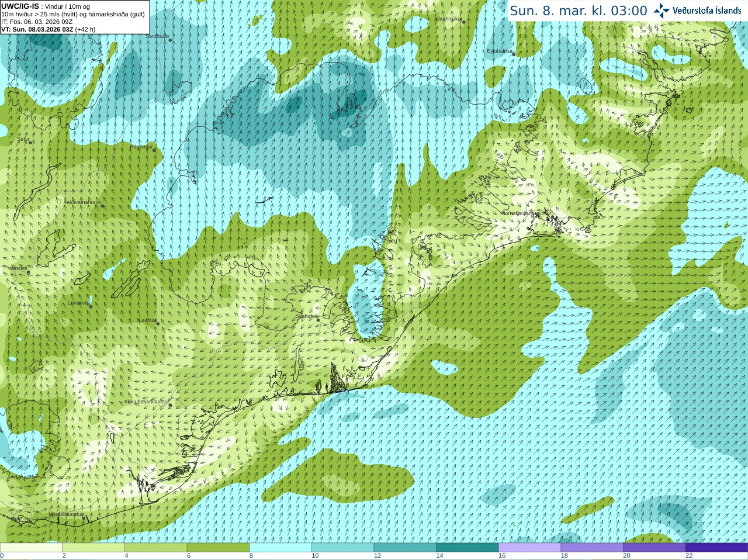
Task: Click the 10–12 m/s turquoise legend swatch
Action: (x=343, y=548)
